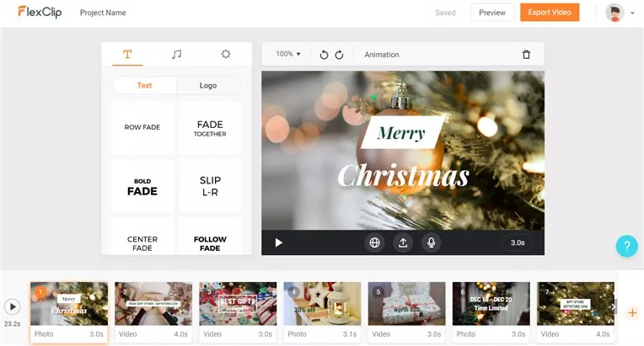This screenshot has height=346, width=644.
Task: Open the Text tab with T icon
Action: (x=127, y=54)
